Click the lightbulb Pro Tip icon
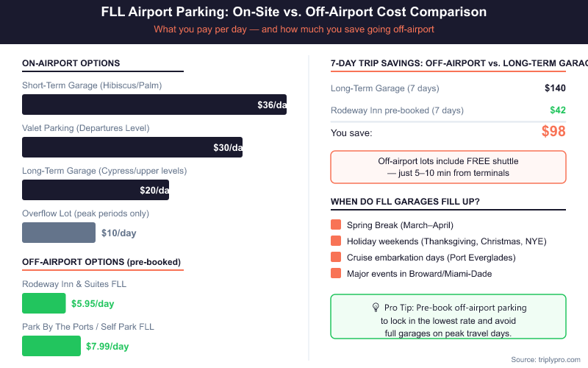 tap(376, 307)
